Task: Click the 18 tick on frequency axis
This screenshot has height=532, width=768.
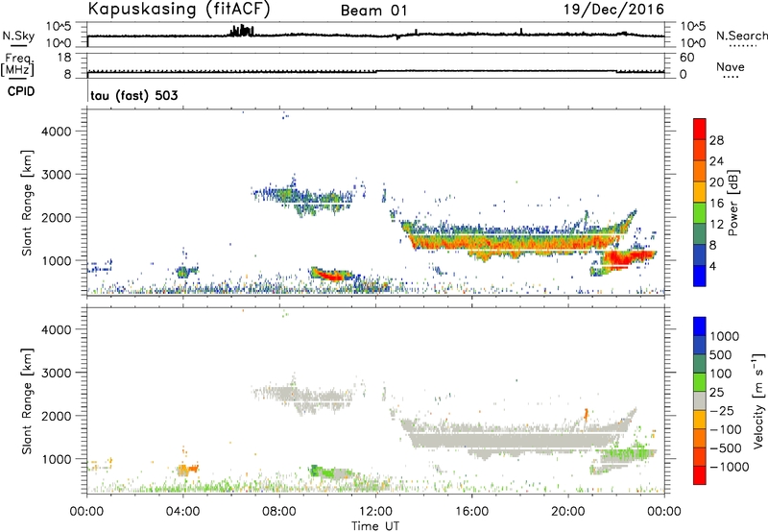Action: (63, 58)
